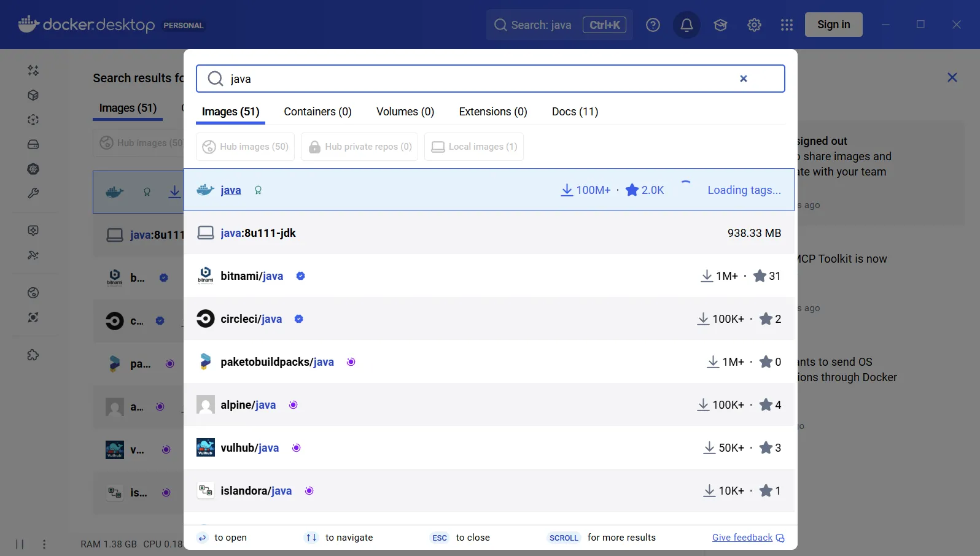This screenshot has height=556, width=980.
Task: Toggle the Hub private repos (0) filter
Action: (359, 147)
